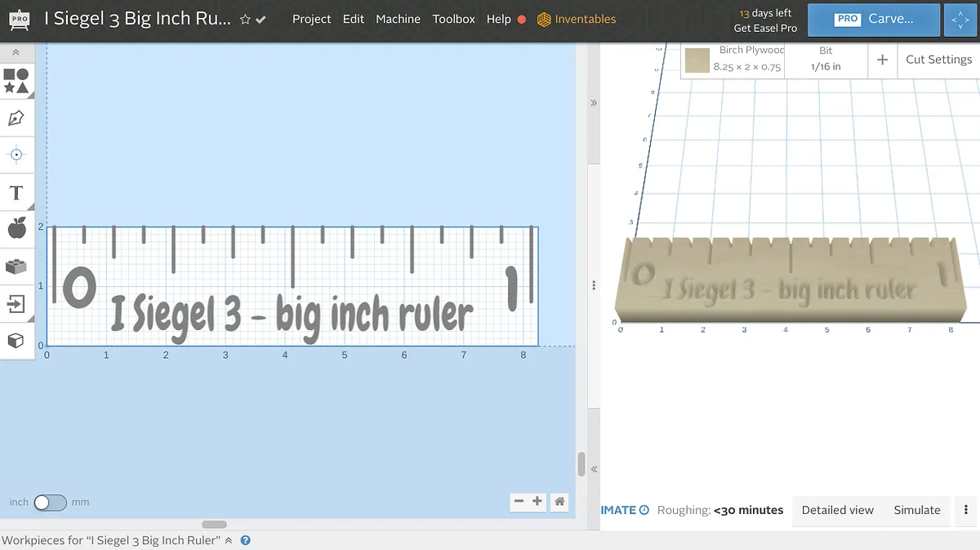Open the 3D cube tool
The height and width of the screenshot is (550, 980).
click(16, 340)
